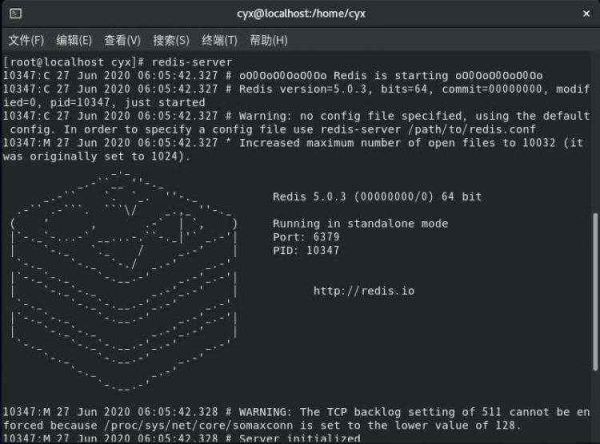Click 'was originally set to 1024' text
This screenshot has height=444, width=600.
tap(91, 156)
